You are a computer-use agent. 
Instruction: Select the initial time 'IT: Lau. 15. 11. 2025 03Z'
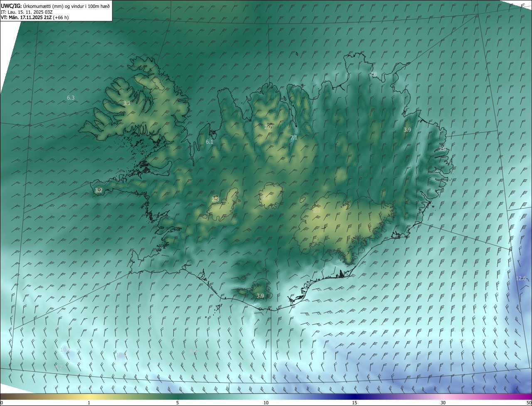[27, 12]
